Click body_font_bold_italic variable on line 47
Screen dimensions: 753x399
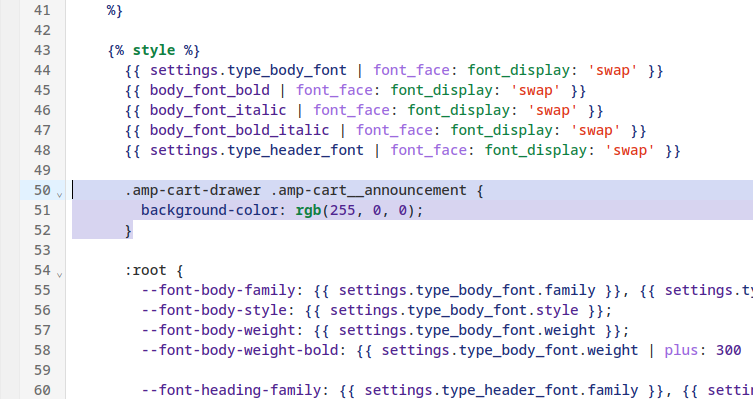tap(239, 131)
